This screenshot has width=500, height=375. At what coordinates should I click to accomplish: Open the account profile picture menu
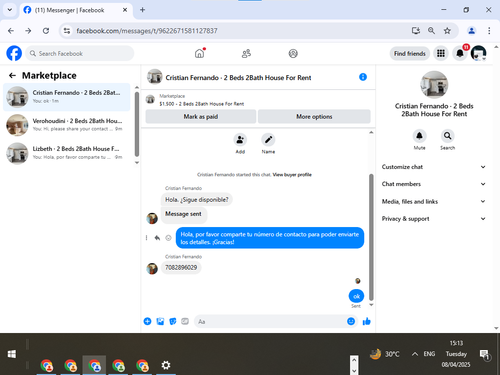pos(478,53)
